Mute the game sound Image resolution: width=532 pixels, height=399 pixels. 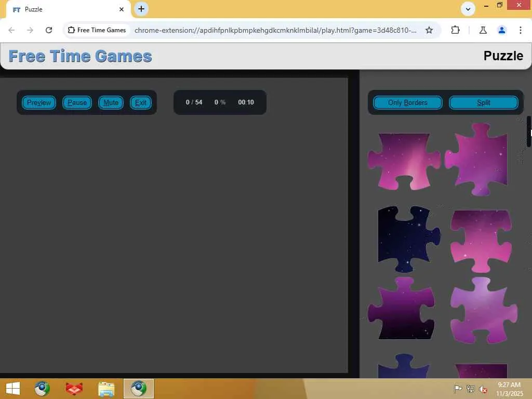coord(111,102)
